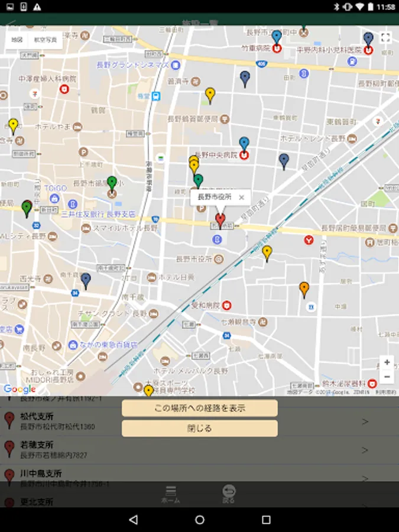
Task: Click the dark blue marker above 平野内科小児科医院
Action: (x=368, y=40)
